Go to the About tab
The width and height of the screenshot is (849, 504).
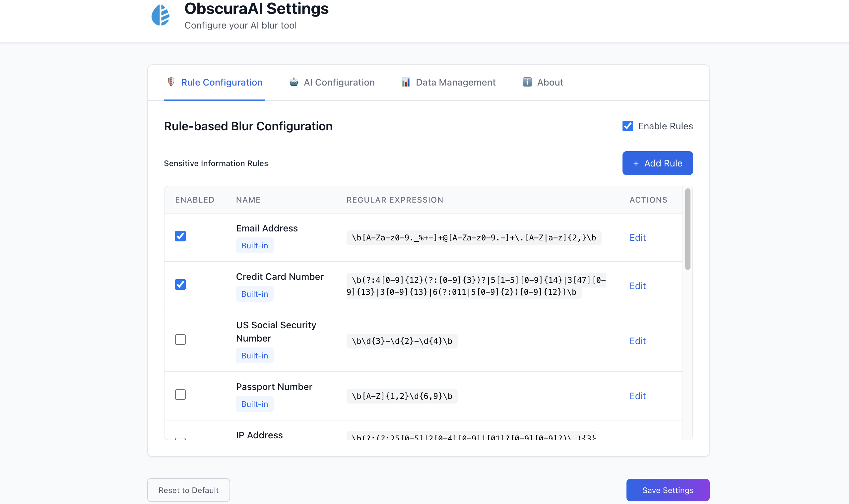point(550,82)
